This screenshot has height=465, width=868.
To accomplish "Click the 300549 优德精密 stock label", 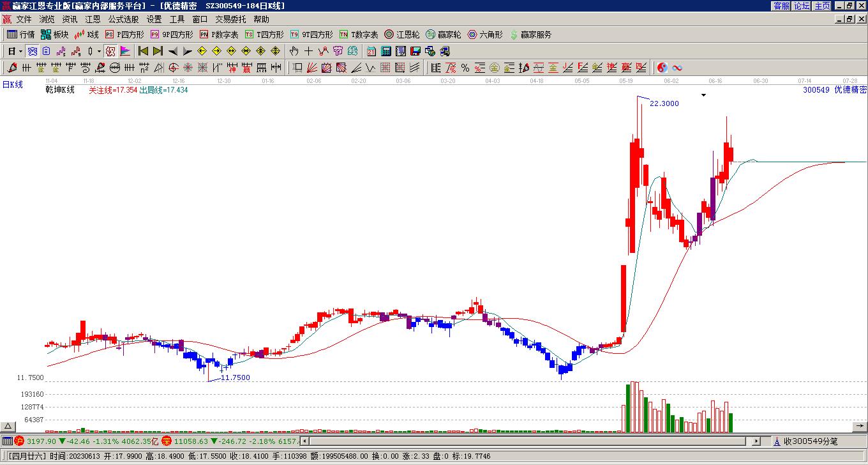I will (x=835, y=90).
